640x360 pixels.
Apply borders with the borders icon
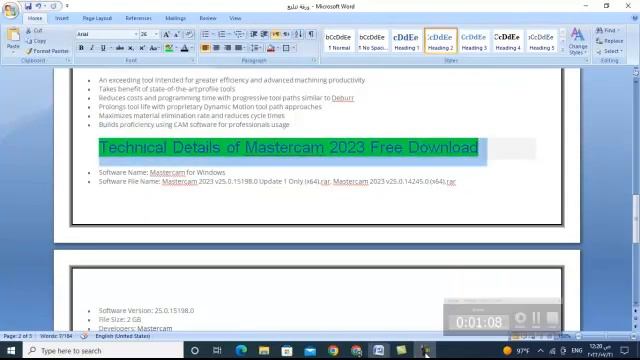coord(286,48)
